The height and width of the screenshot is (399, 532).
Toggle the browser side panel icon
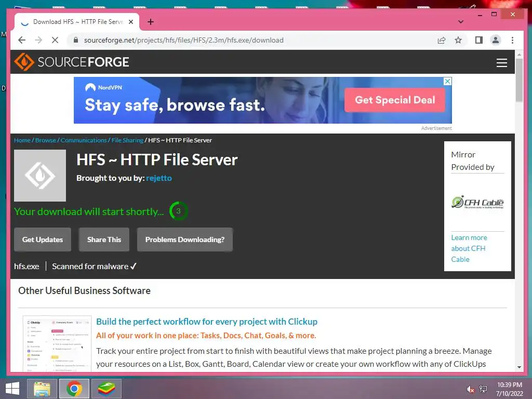point(478,41)
